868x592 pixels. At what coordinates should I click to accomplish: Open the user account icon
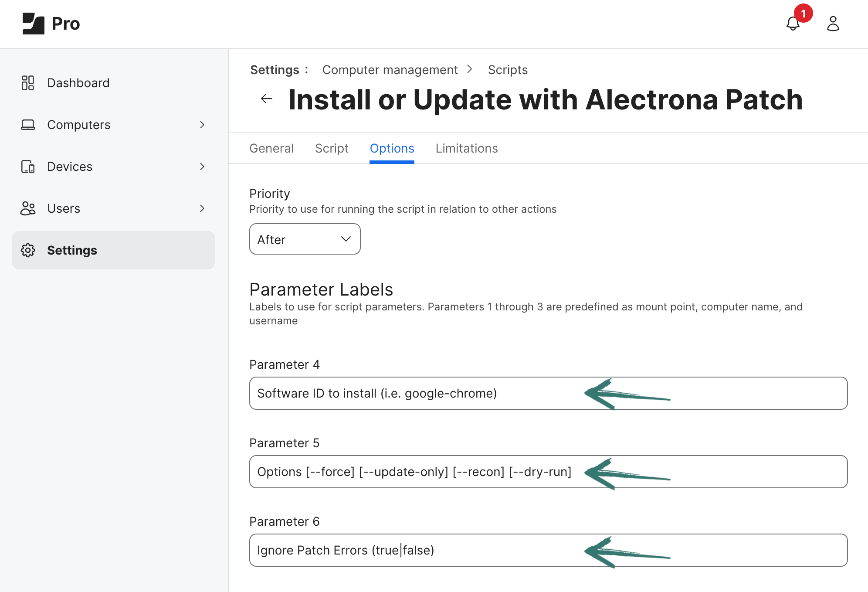click(833, 24)
